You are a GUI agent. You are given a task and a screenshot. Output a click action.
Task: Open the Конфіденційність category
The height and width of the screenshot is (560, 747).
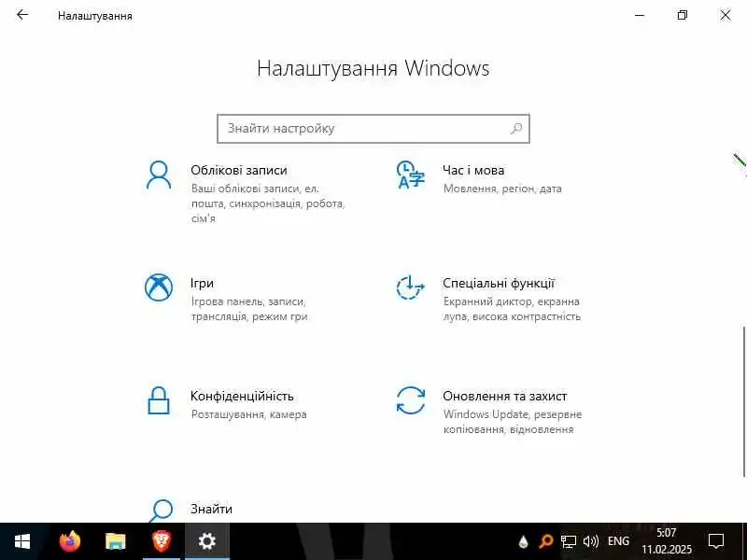click(x=242, y=396)
